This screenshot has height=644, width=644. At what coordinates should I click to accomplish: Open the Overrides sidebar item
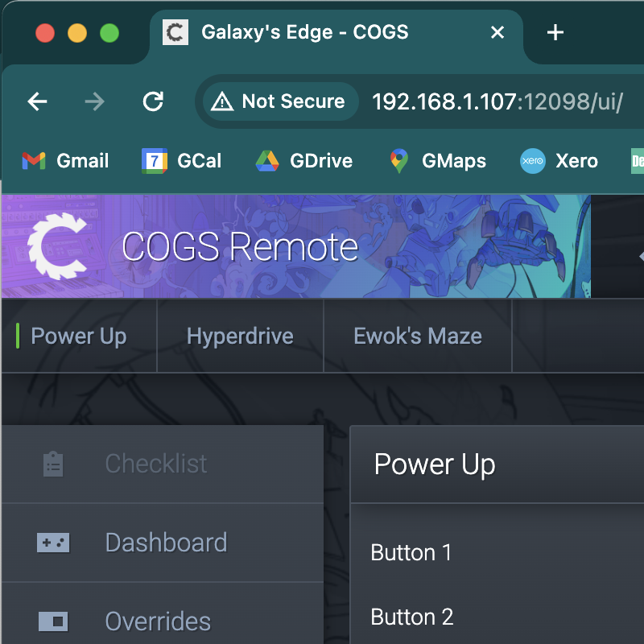[x=163, y=613]
